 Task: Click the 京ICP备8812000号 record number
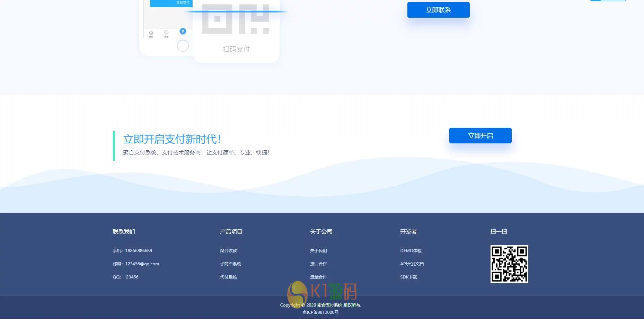coord(321,312)
